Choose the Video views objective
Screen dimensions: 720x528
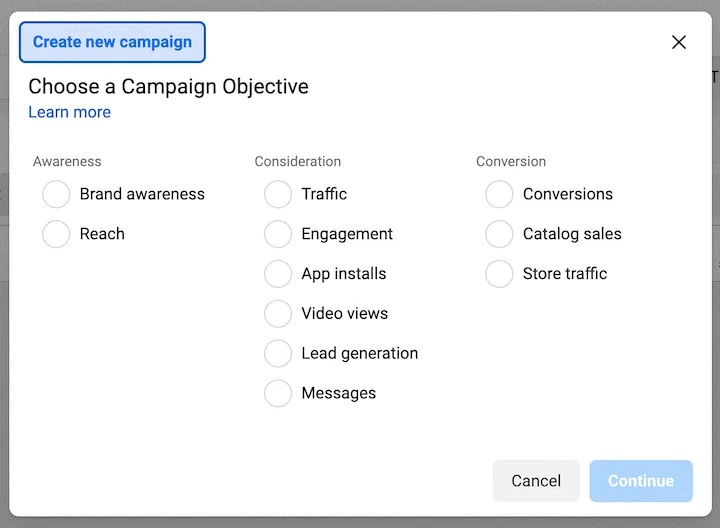pos(278,313)
